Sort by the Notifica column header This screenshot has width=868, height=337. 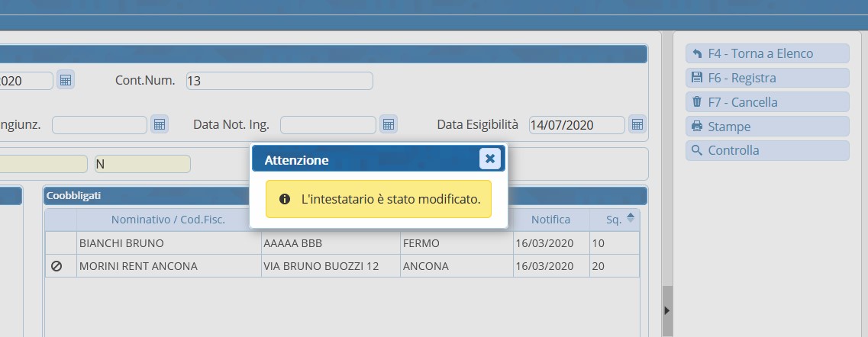tap(550, 220)
